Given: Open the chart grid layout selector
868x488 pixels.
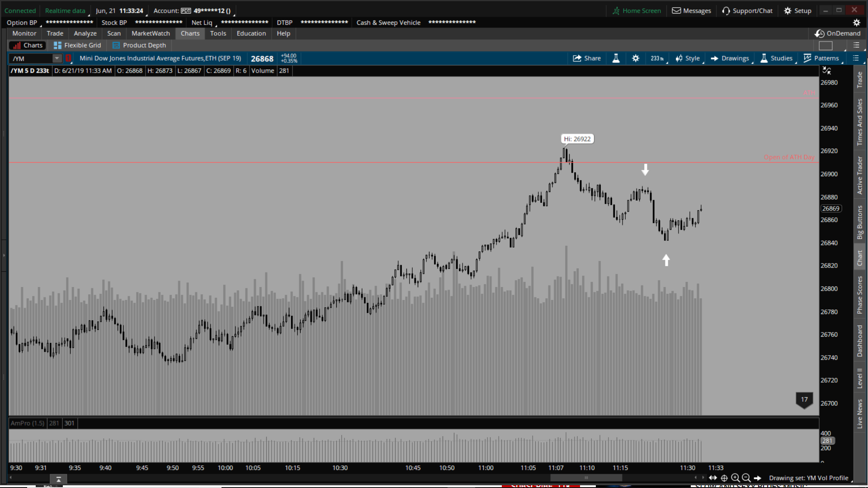Looking at the screenshot, I should 826,46.
